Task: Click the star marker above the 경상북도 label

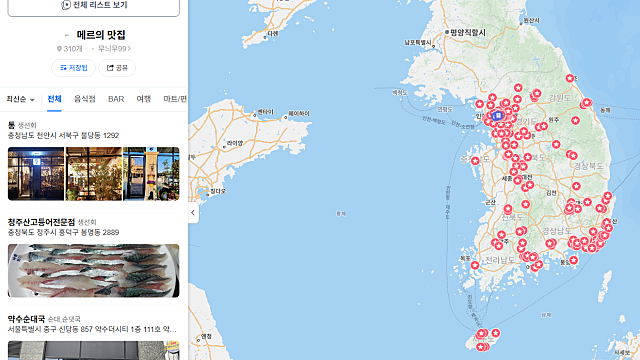Action: click(573, 156)
